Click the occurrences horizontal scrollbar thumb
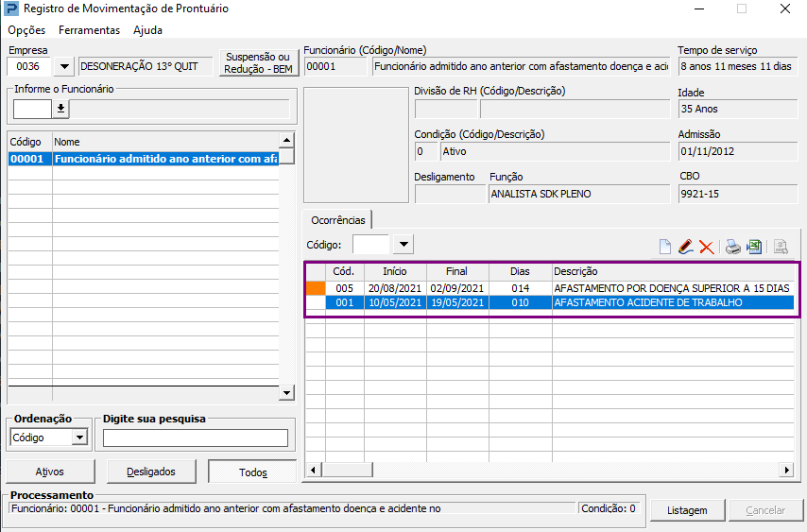807x532 pixels. click(348, 470)
